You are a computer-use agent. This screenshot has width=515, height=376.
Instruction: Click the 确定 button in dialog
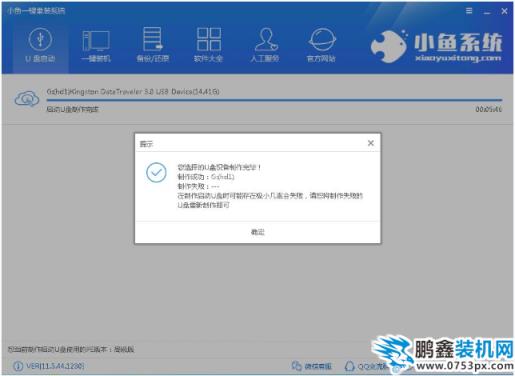tap(258, 232)
